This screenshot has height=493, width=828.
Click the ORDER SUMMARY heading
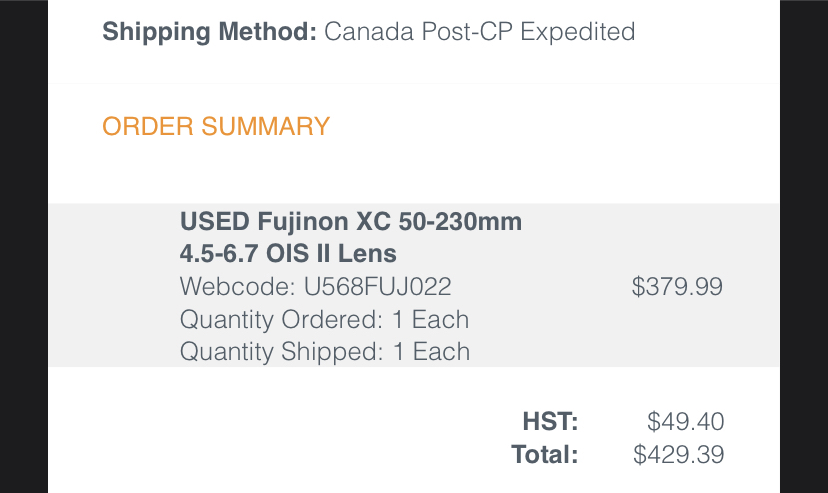(x=216, y=127)
